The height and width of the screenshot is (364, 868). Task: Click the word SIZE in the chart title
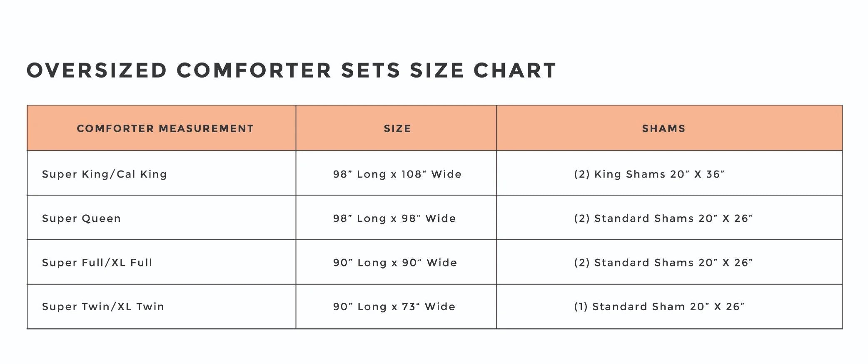[436, 70]
